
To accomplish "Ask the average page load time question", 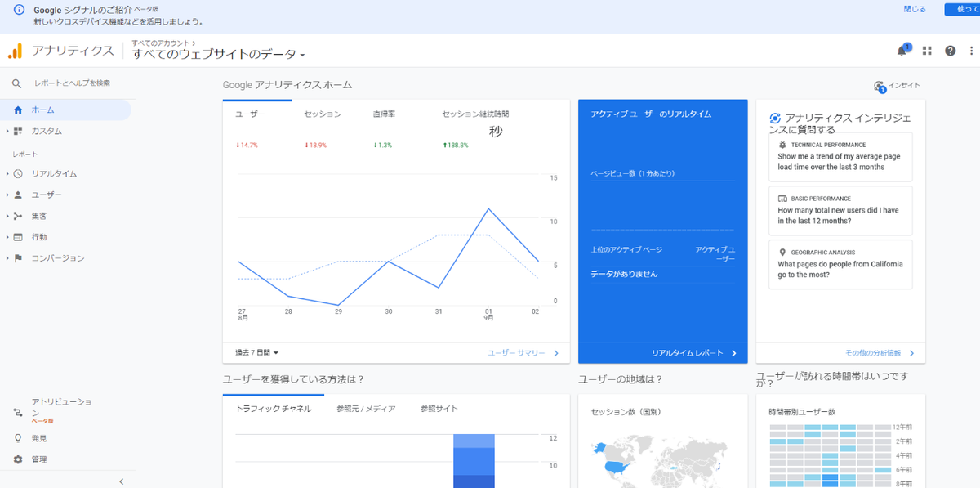I will [840, 156].
